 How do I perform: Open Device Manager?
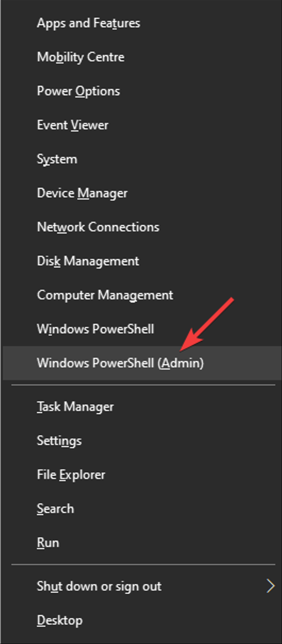point(83,193)
